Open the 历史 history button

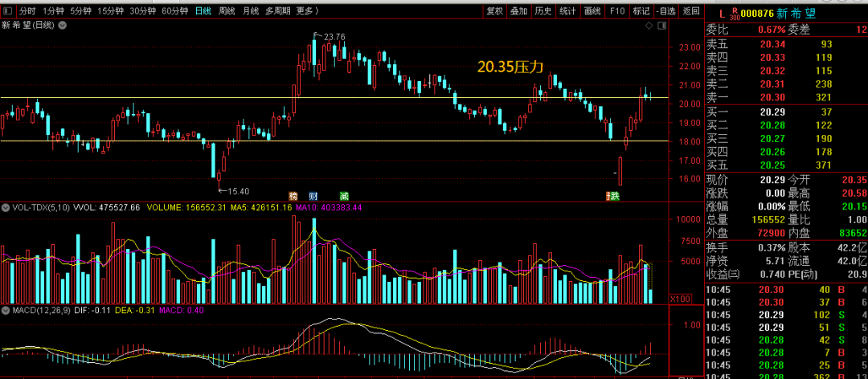(x=543, y=11)
